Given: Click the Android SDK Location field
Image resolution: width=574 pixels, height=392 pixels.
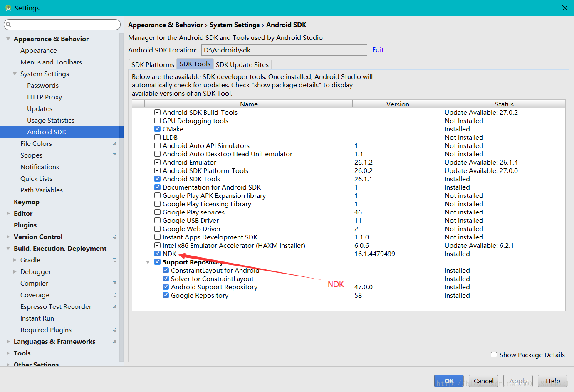Looking at the screenshot, I should point(284,50).
